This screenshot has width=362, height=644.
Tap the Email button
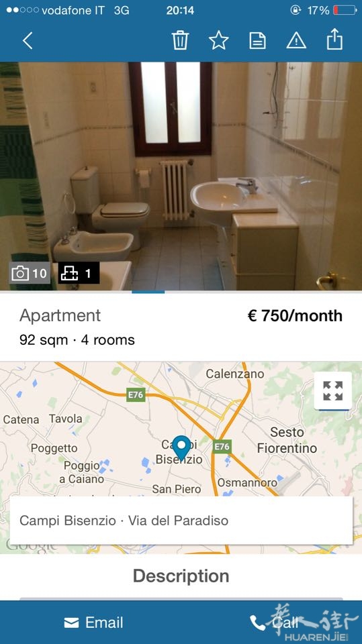coord(94,623)
